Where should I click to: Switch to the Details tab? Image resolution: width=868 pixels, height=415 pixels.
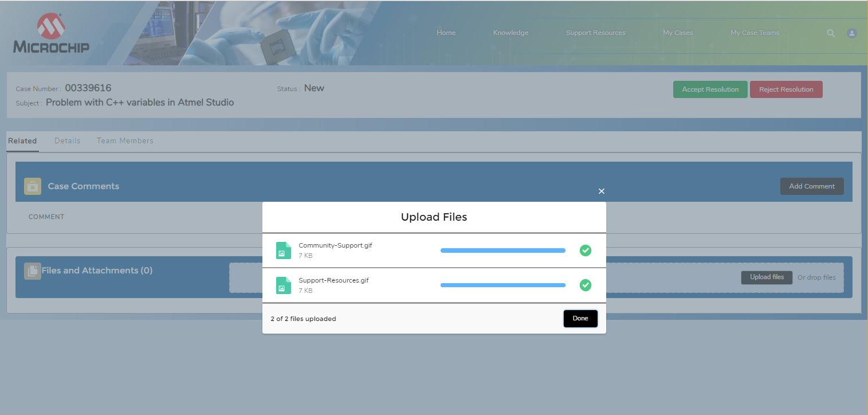68,141
